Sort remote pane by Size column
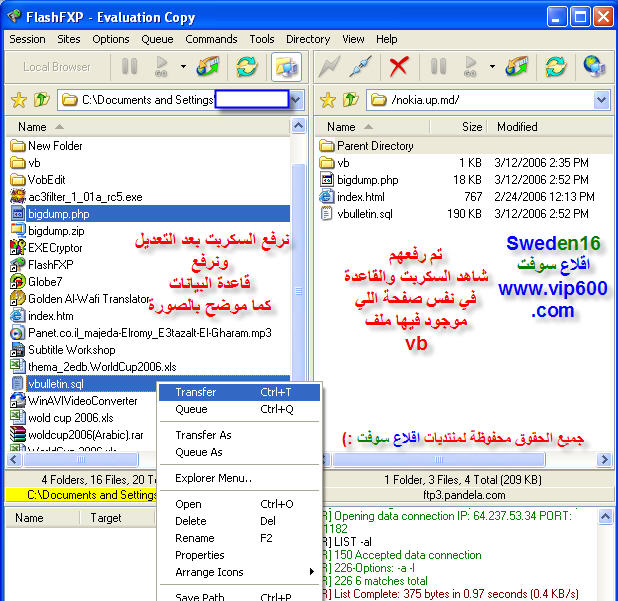The image size is (618, 601). 458,127
